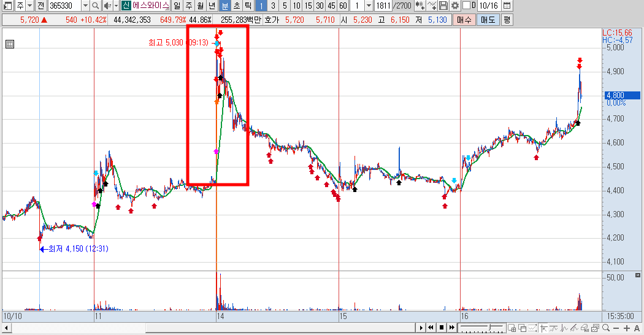644x335 pixels.
Task: Open the data grid icon on chart
Action: click(10, 44)
